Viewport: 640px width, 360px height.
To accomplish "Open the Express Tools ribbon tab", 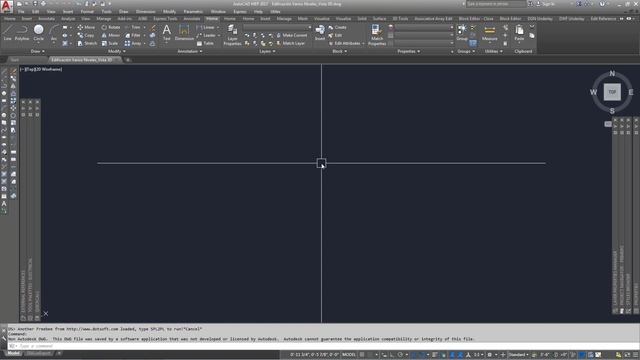I will 165,19.
